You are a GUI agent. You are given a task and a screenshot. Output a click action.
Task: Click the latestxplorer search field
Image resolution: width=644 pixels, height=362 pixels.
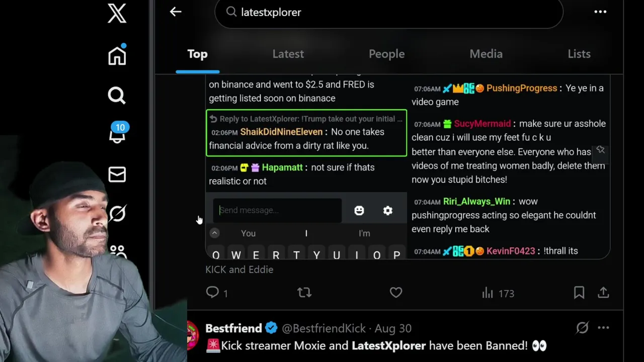pos(389,12)
